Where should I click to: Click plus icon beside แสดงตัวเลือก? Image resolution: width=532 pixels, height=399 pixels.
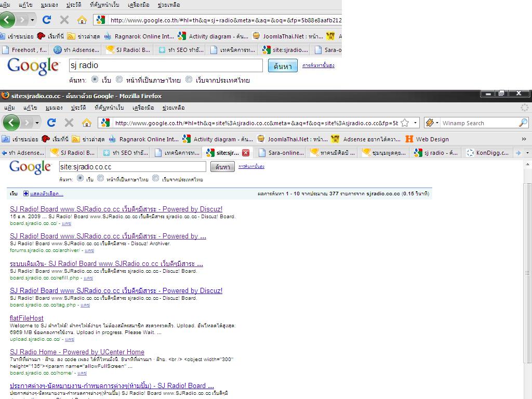(x=26, y=193)
